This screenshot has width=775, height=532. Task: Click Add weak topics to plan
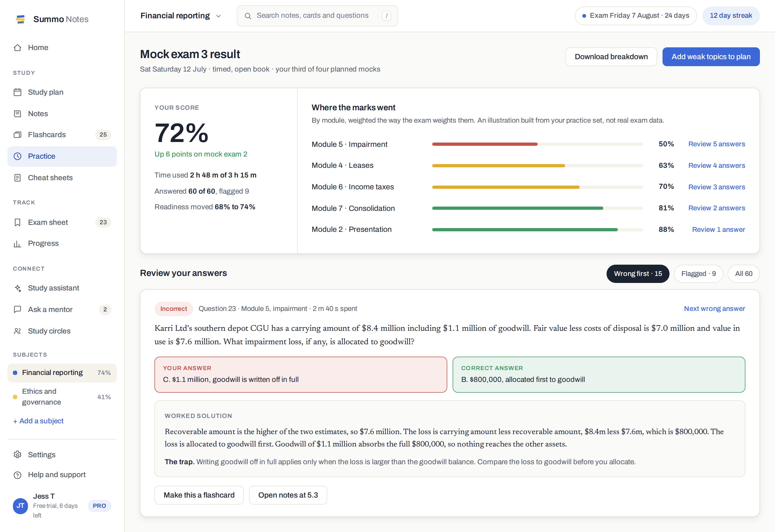[711, 57]
